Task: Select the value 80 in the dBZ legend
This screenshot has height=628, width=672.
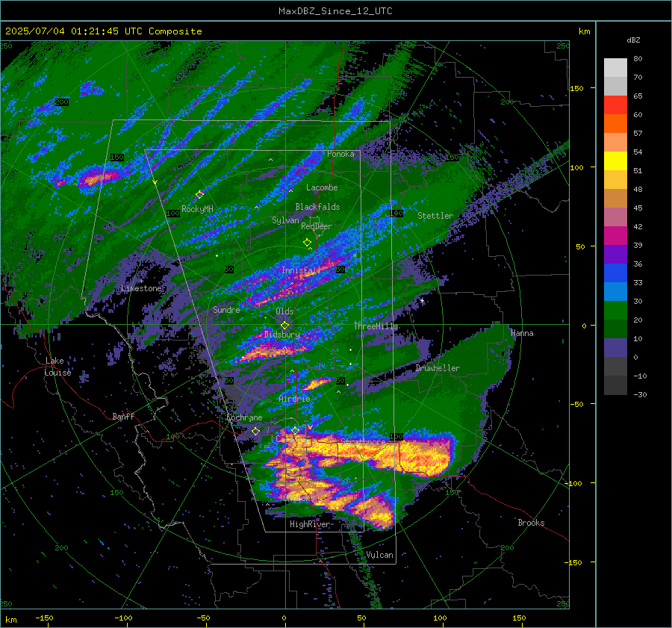Action: 638,59
